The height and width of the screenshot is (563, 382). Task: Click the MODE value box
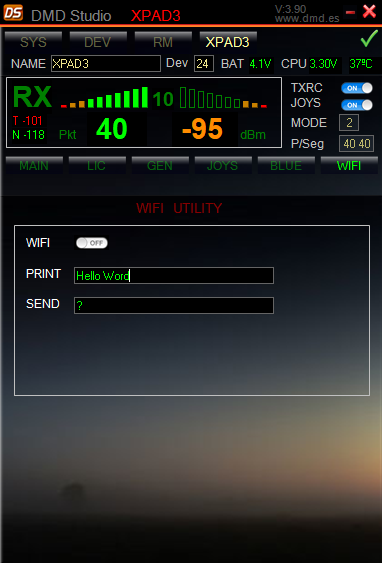pos(349,123)
